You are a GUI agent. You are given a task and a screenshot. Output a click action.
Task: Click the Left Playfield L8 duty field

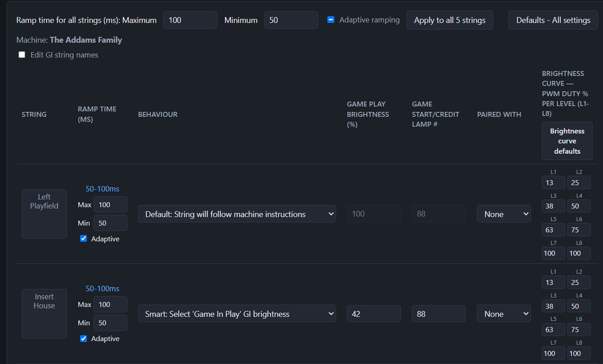(579, 254)
